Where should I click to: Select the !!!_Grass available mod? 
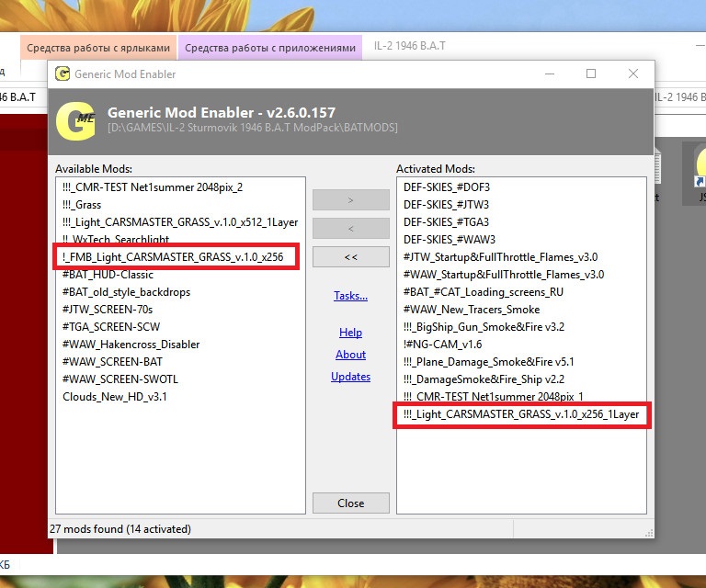point(82,205)
